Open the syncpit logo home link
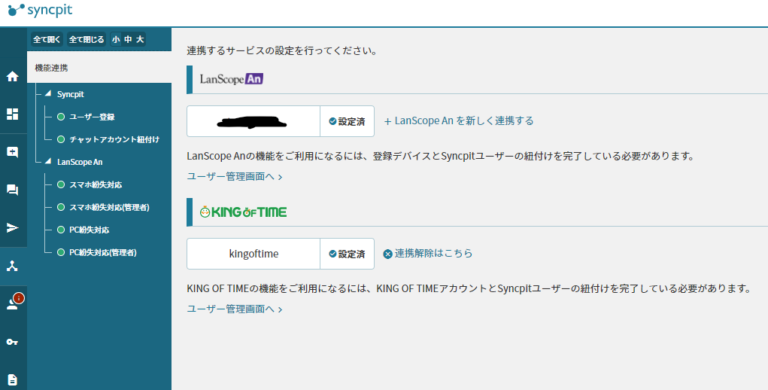 (x=40, y=10)
